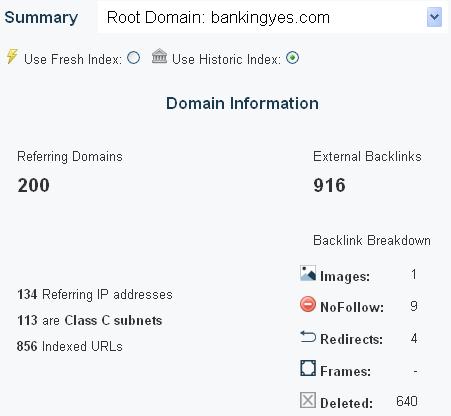
Task: Click the Root Domain bankingyes.com combo box
Action: point(273,17)
